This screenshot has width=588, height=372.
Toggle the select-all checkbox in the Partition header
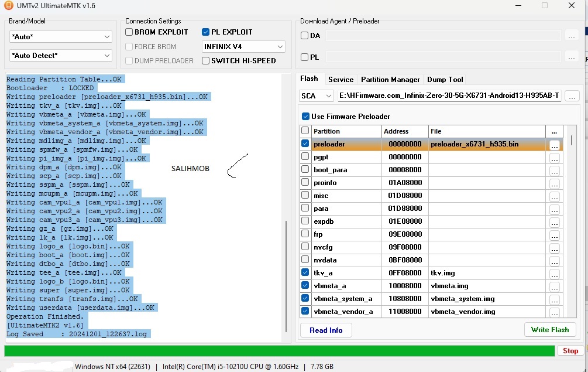coord(305,131)
